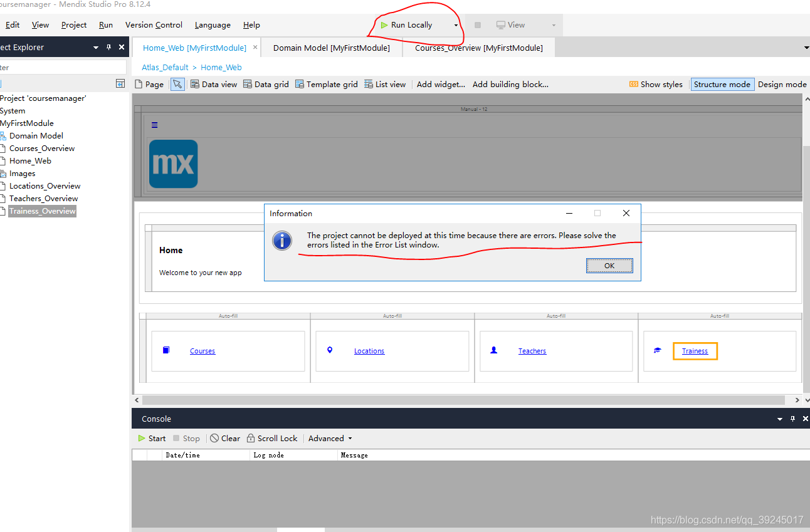The height and width of the screenshot is (532, 810).
Task: Open the Version Control menu
Action: click(x=154, y=25)
